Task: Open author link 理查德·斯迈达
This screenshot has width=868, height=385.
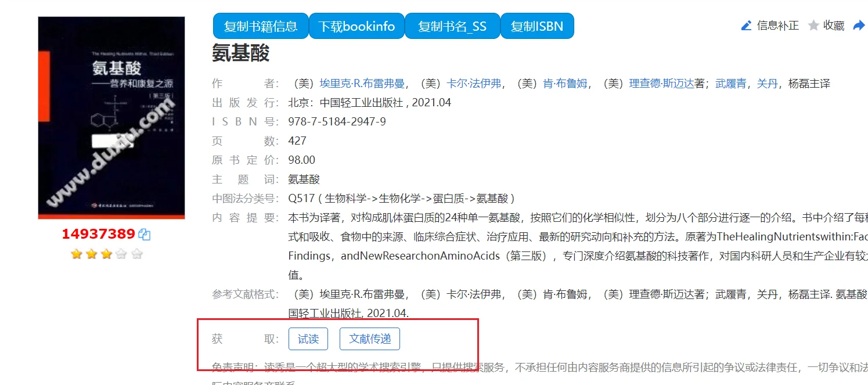Action: (x=661, y=84)
